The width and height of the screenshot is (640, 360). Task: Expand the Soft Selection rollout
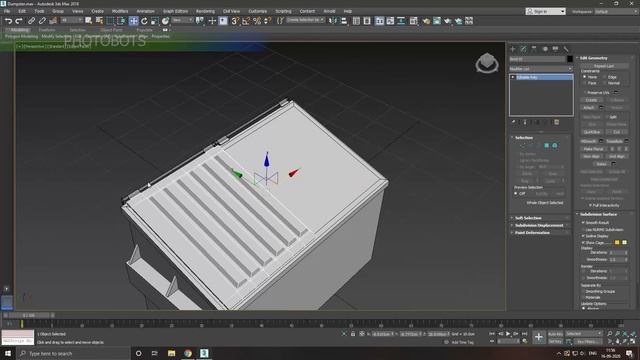(540, 218)
